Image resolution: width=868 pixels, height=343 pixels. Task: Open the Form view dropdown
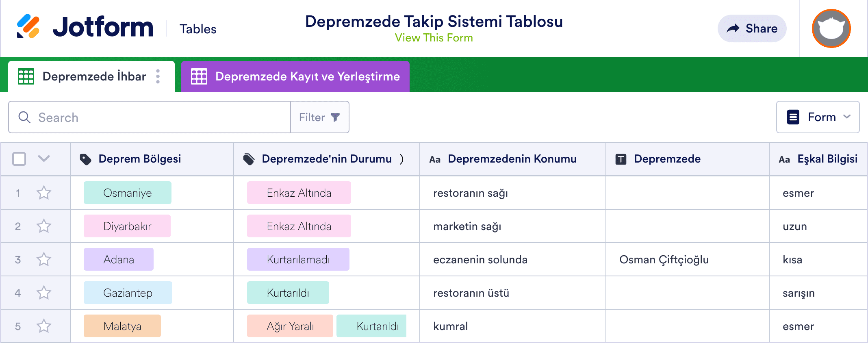click(818, 117)
